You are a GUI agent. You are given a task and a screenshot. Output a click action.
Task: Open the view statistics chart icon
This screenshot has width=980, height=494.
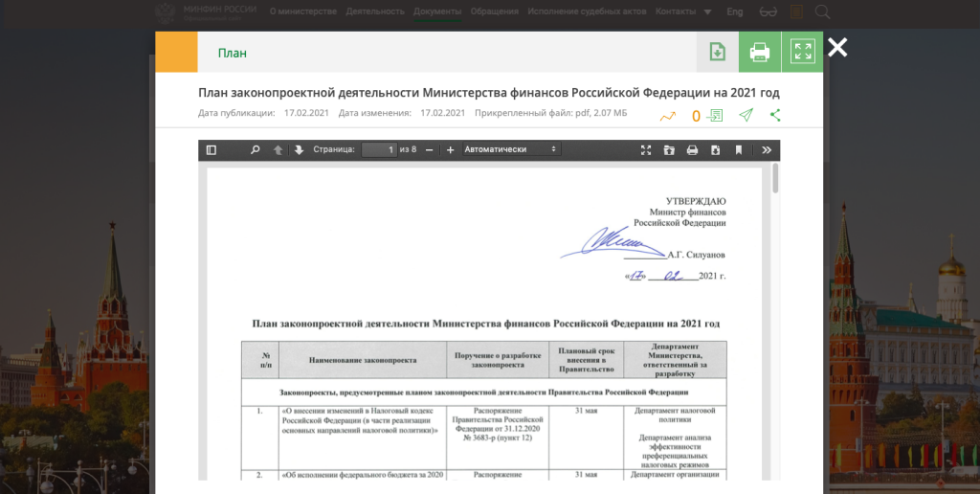pos(667,116)
